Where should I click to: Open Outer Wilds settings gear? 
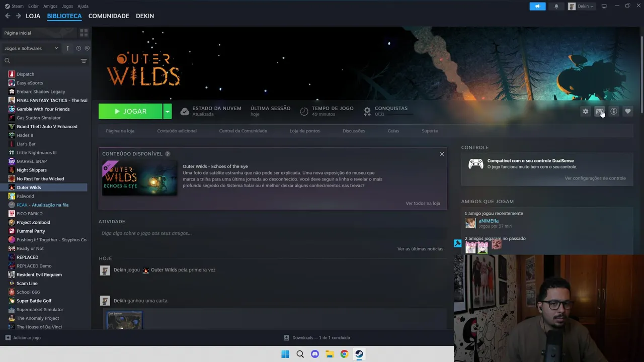[585, 112]
